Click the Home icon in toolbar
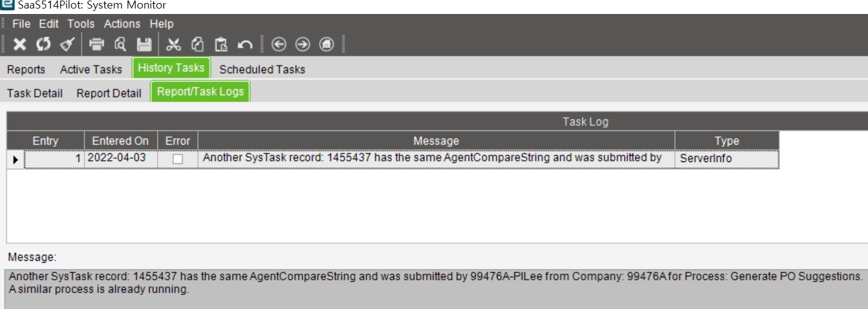The height and width of the screenshot is (309, 868). 327,44
